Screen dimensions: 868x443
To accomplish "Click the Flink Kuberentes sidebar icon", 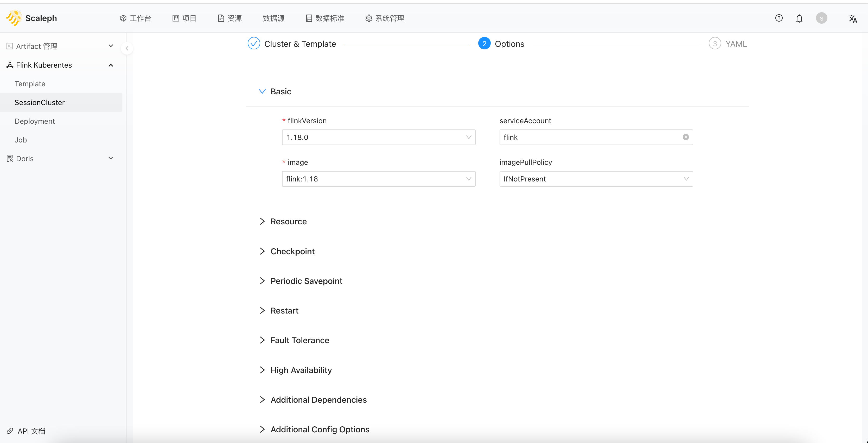I will point(10,65).
